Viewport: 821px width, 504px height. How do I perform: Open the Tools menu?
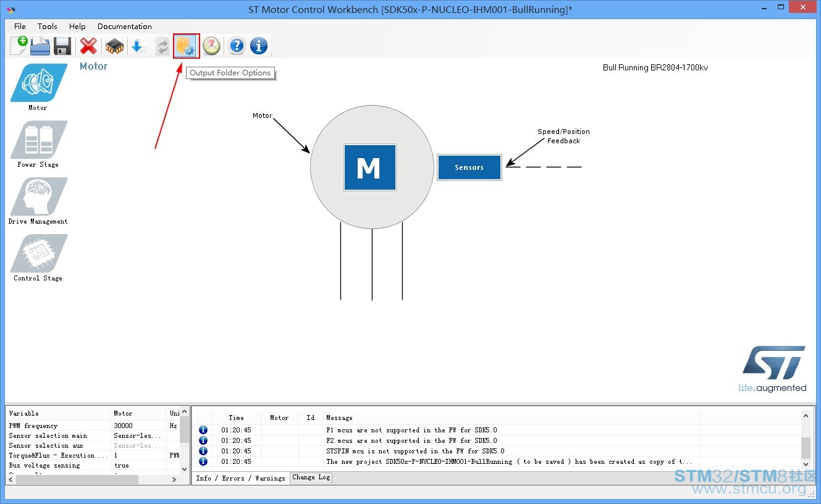pyautogui.click(x=47, y=27)
